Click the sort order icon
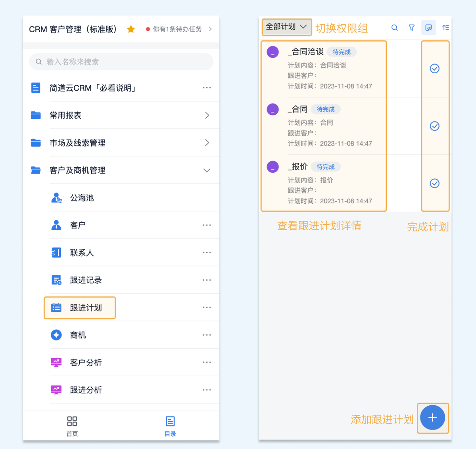The image size is (476, 449). pos(445,28)
